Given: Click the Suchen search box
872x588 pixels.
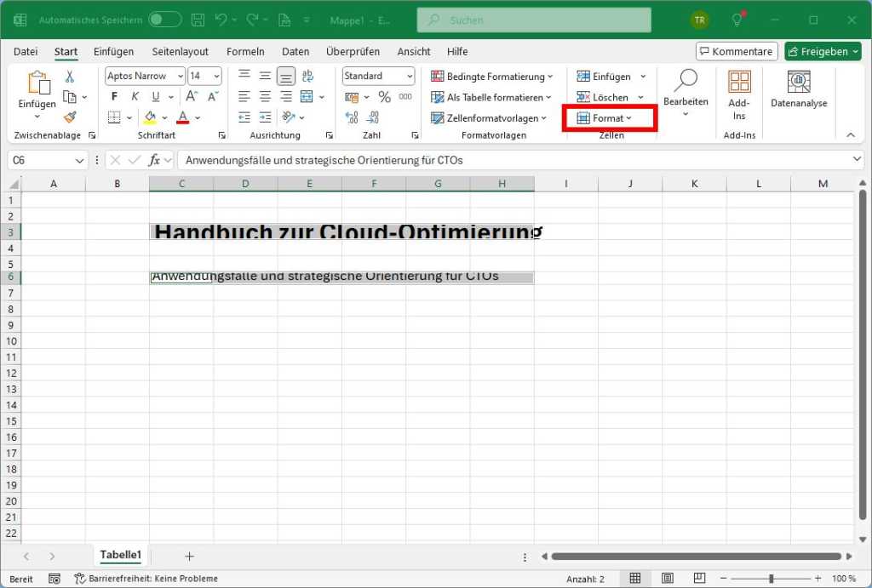Looking at the screenshot, I should 534,20.
